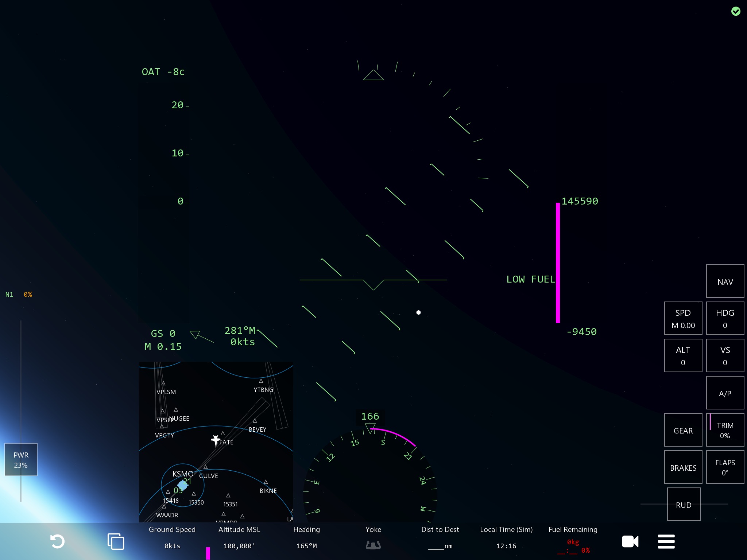This screenshot has width=747, height=560.
Task: Click the PWR 23% throttle slider
Action: [x=21, y=459]
